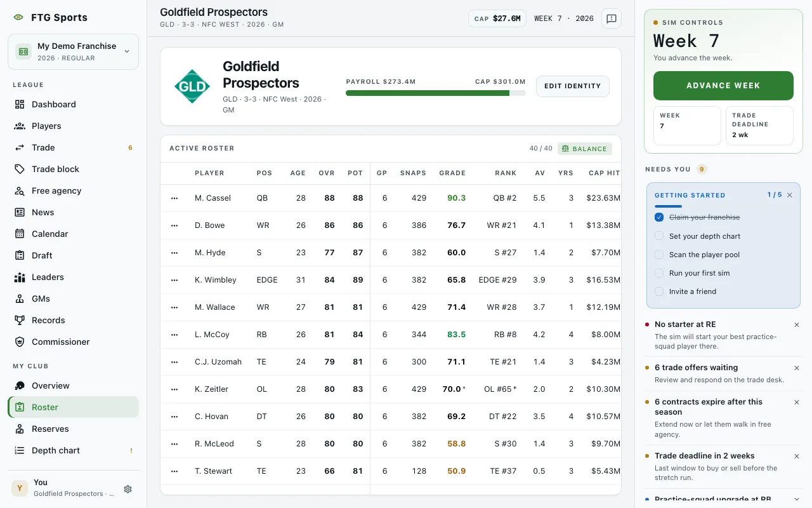This screenshot has height=508, width=812.
Task: Click the payroll versus cap progress bar
Action: pos(436,93)
